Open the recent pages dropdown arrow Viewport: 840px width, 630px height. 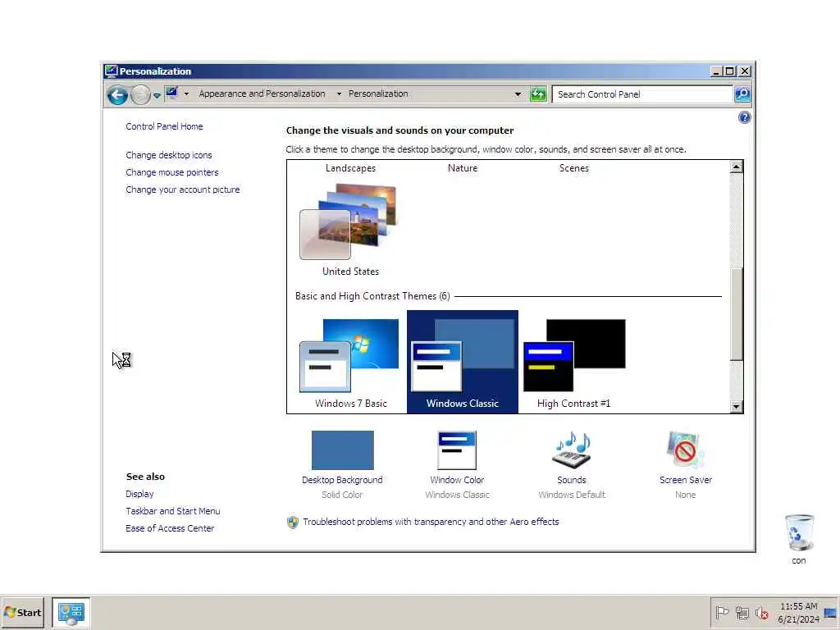tap(157, 95)
